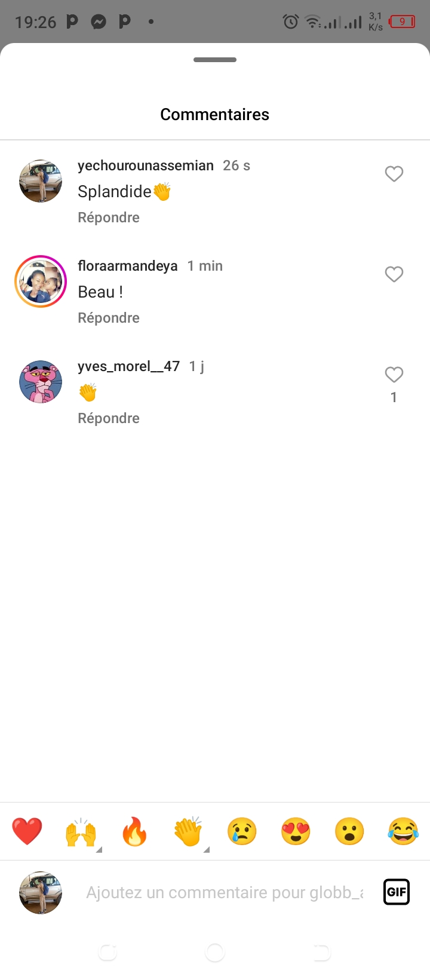Insert the raised hands emoji

click(x=81, y=831)
